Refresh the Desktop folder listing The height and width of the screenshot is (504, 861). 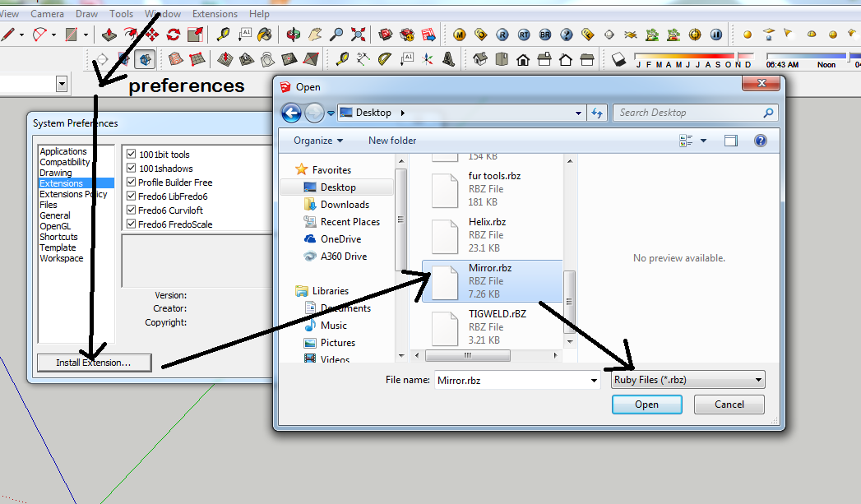pos(597,113)
